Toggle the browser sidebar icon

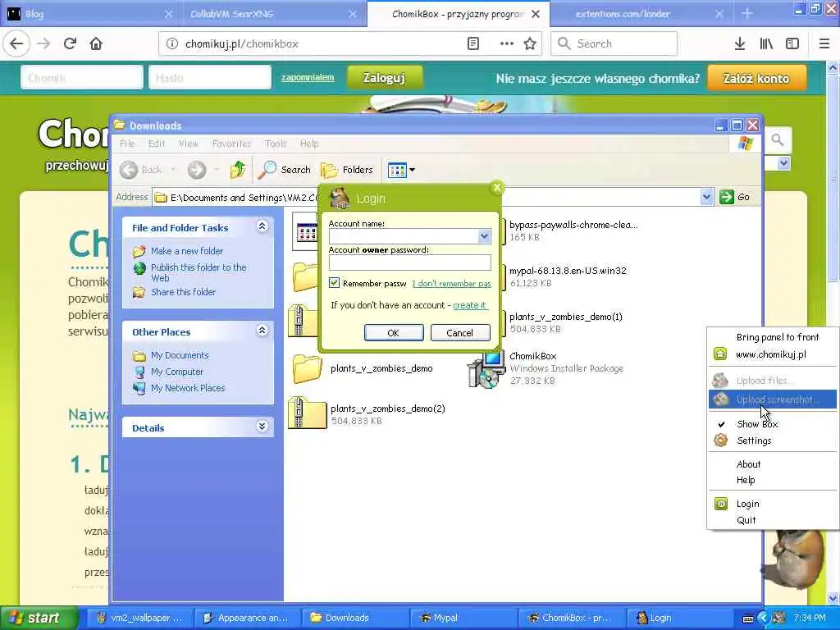click(792, 43)
